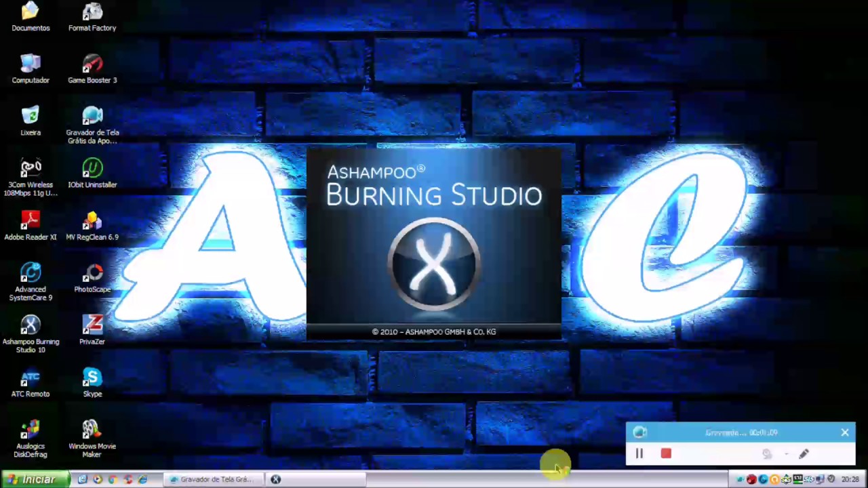Stop the screen recording
Image resolution: width=868 pixels, height=488 pixels.
point(666,453)
